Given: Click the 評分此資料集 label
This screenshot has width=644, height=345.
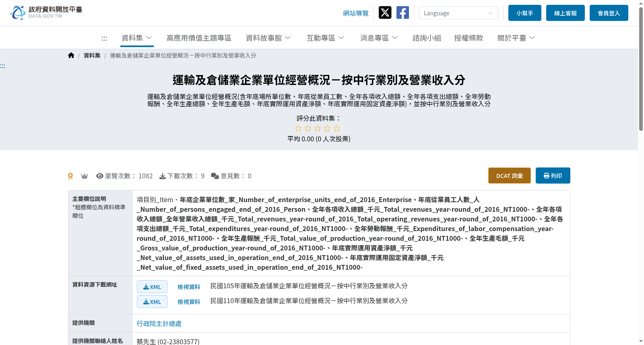Looking at the screenshot, I should (x=319, y=118).
